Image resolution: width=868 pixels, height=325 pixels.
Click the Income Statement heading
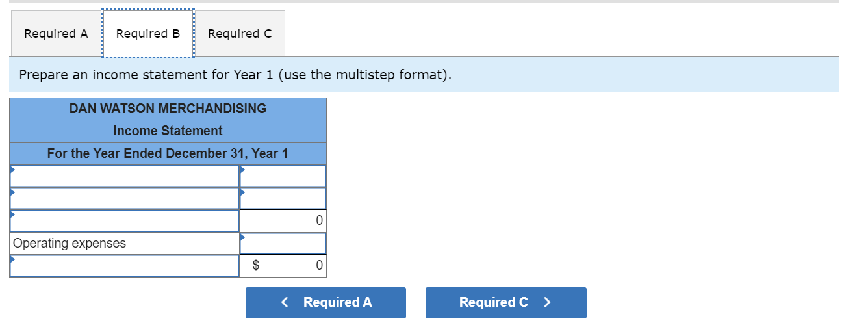coord(168,131)
